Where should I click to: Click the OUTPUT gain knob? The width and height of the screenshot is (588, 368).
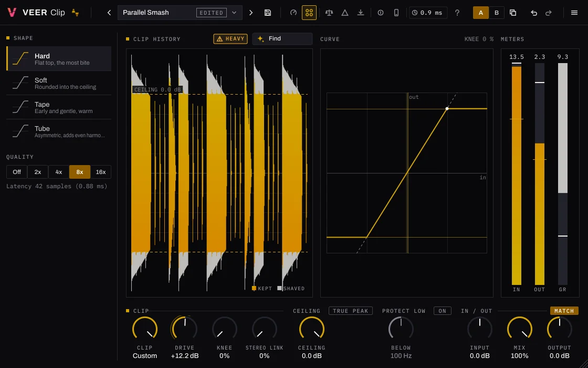(560, 329)
